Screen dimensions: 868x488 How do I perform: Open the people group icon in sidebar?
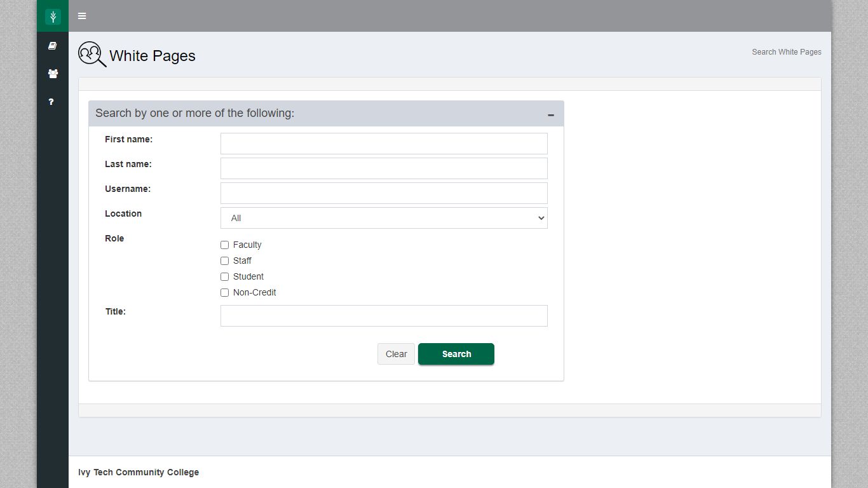(53, 74)
